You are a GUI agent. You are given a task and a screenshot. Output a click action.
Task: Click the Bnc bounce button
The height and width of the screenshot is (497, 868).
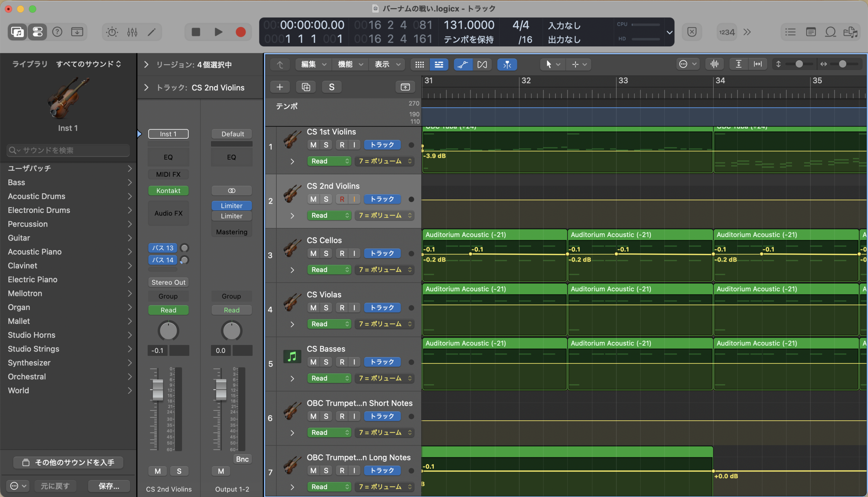coord(242,459)
